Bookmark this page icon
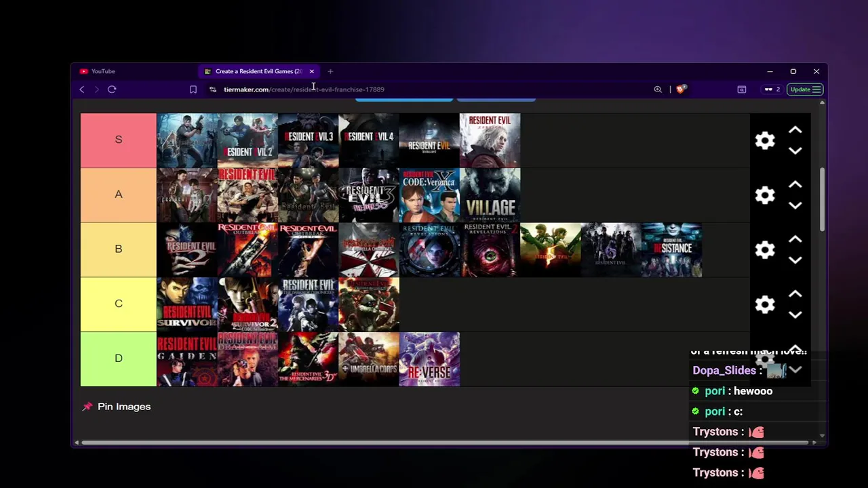This screenshot has width=868, height=488. 193,89
